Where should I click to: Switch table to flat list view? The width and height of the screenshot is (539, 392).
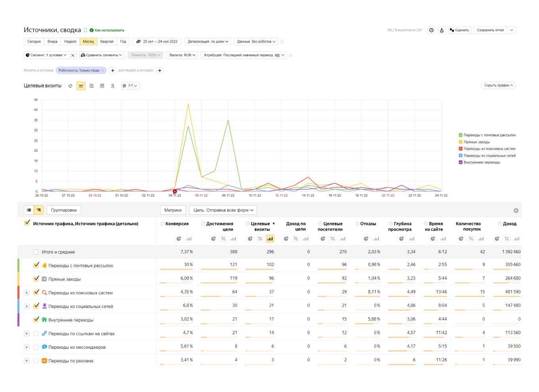tap(29, 210)
